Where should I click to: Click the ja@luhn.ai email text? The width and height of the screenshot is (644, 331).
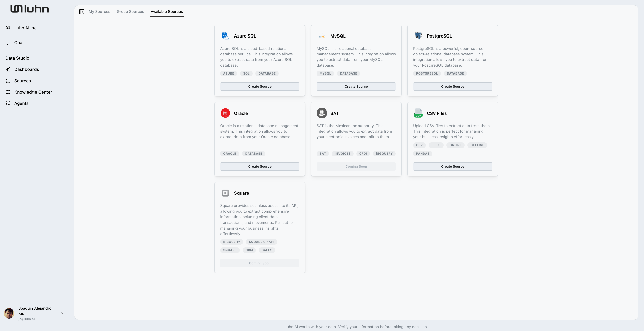pos(26,319)
